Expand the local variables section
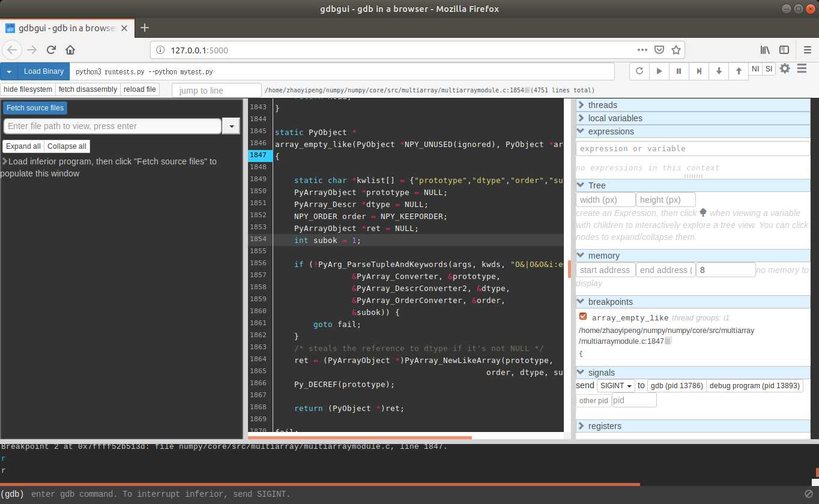The height and width of the screenshot is (504, 819). click(693, 118)
